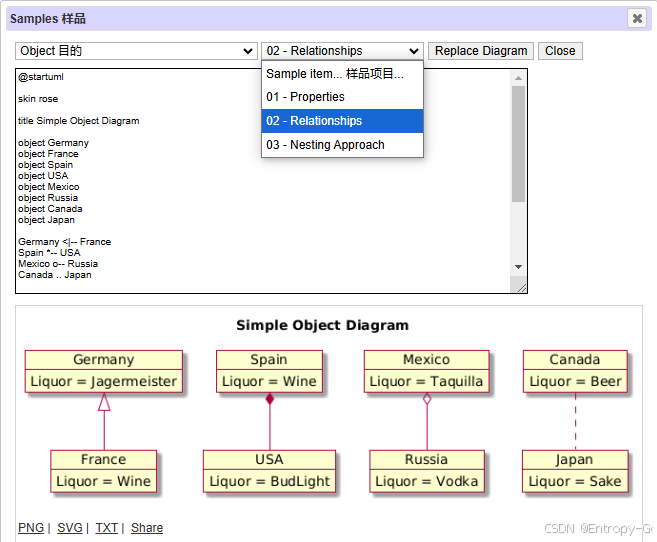This screenshot has height=542, width=657.
Task: Click 'Liquor = Wine' in Spain box
Action: click(x=269, y=381)
